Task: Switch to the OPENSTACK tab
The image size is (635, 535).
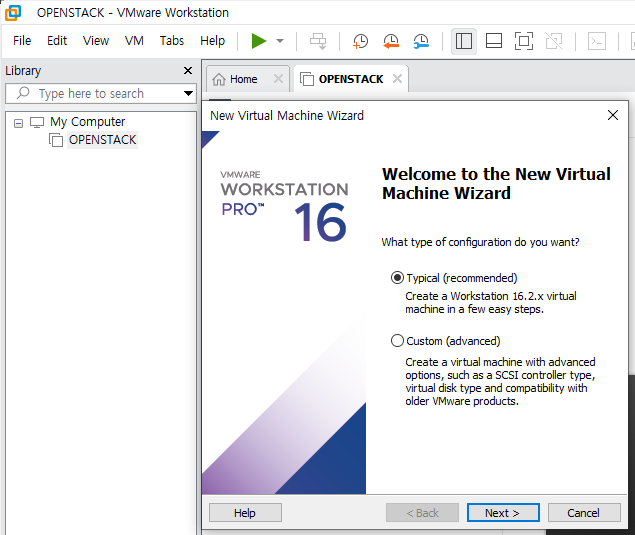Action: pyautogui.click(x=351, y=79)
